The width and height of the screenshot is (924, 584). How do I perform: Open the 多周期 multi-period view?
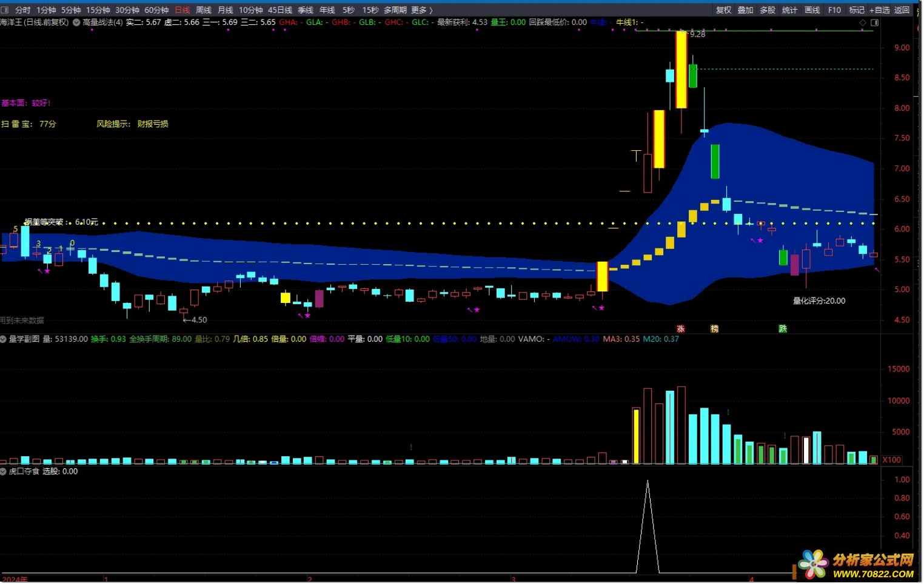tap(395, 10)
